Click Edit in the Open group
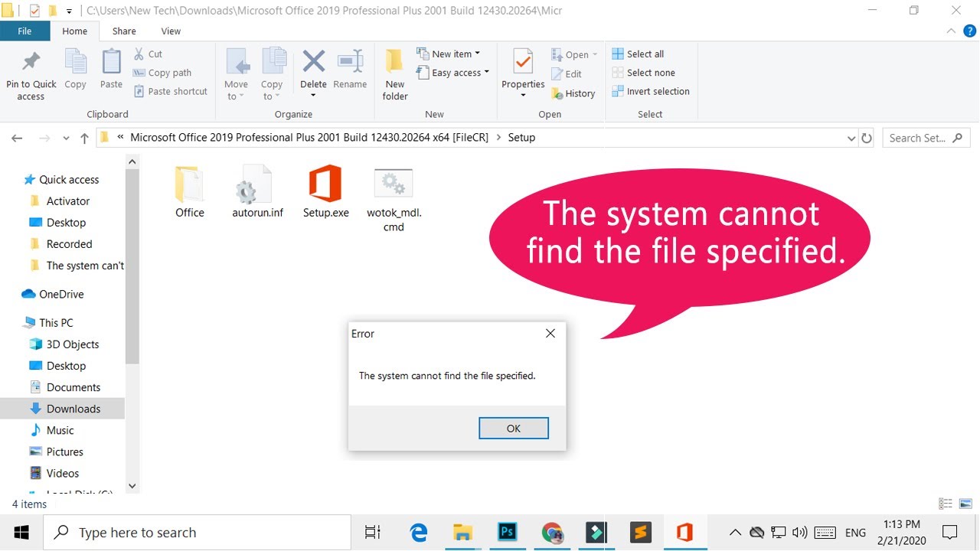 click(567, 74)
